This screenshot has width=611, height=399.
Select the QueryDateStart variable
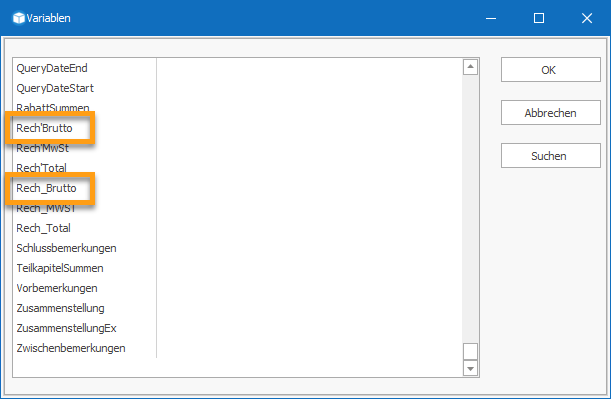tap(55, 88)
